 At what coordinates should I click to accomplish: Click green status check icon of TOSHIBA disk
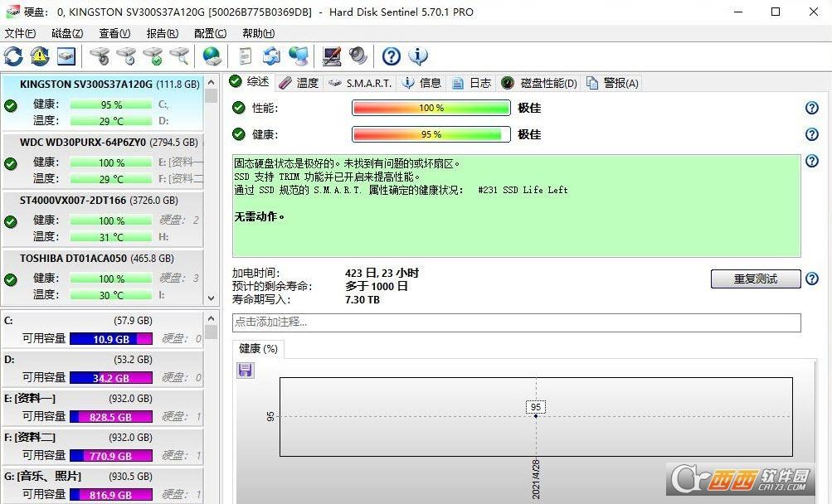click(x=11, y=279)
